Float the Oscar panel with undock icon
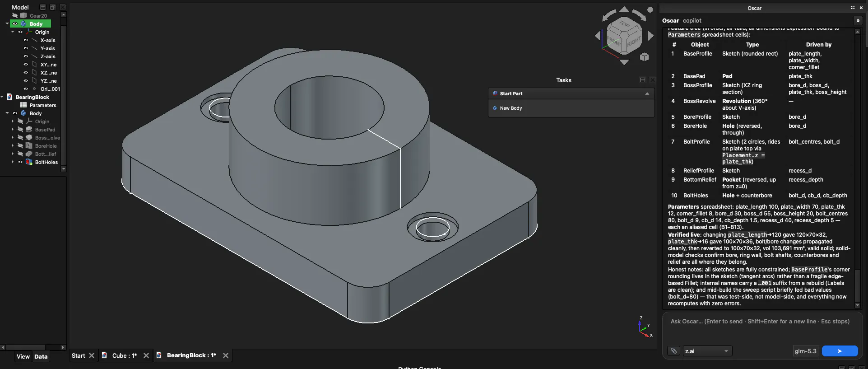Screen dimensions: 868x369 click(x=853, y=8)
